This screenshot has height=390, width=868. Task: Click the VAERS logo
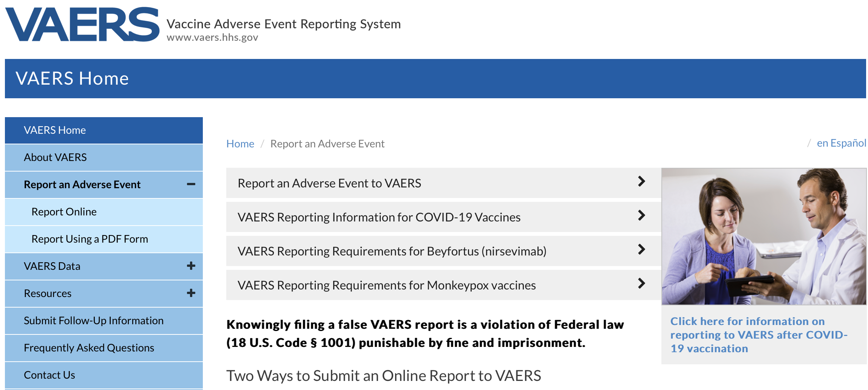[x=82, y=24]
